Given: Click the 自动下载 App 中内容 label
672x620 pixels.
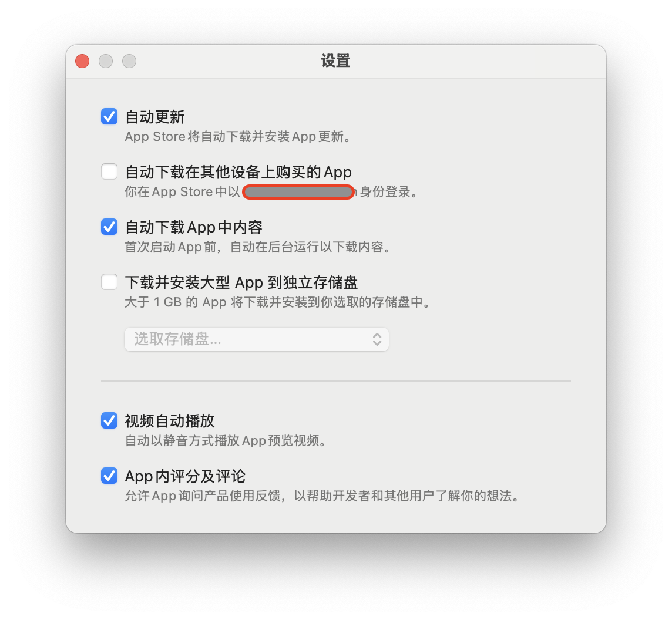Looking at the screenshot, I should coord(194,228).
